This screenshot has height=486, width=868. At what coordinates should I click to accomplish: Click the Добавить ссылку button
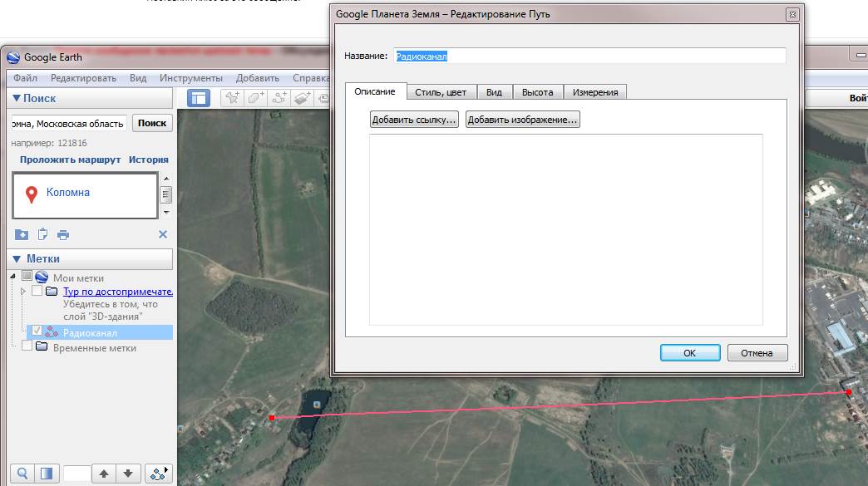[x=414, y=120]
